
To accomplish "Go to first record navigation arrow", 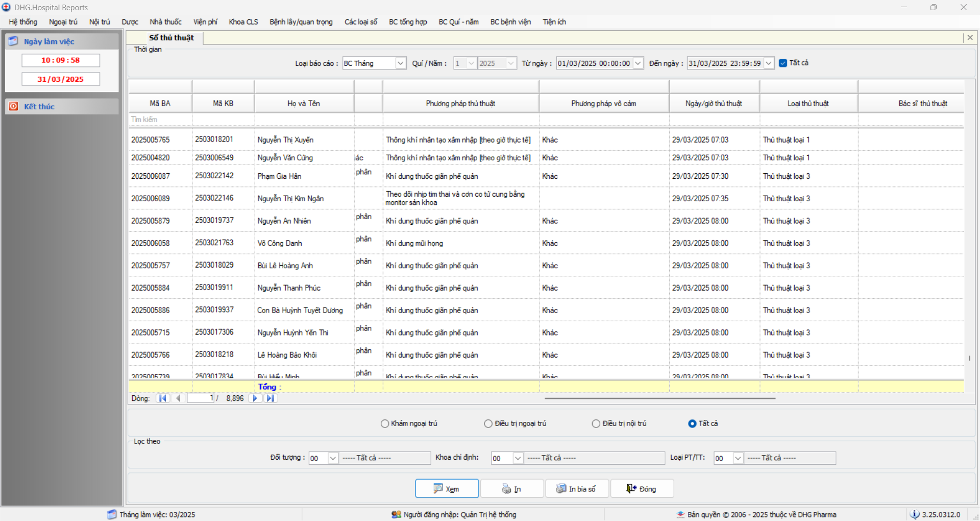I will 163,398.
